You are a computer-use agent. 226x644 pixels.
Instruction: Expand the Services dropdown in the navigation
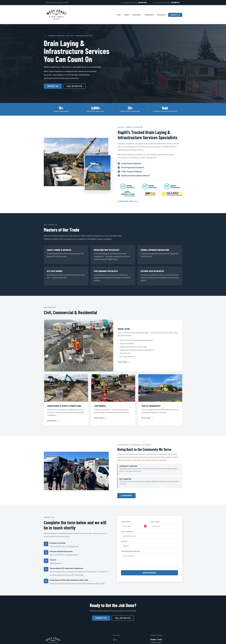point(137,15)
